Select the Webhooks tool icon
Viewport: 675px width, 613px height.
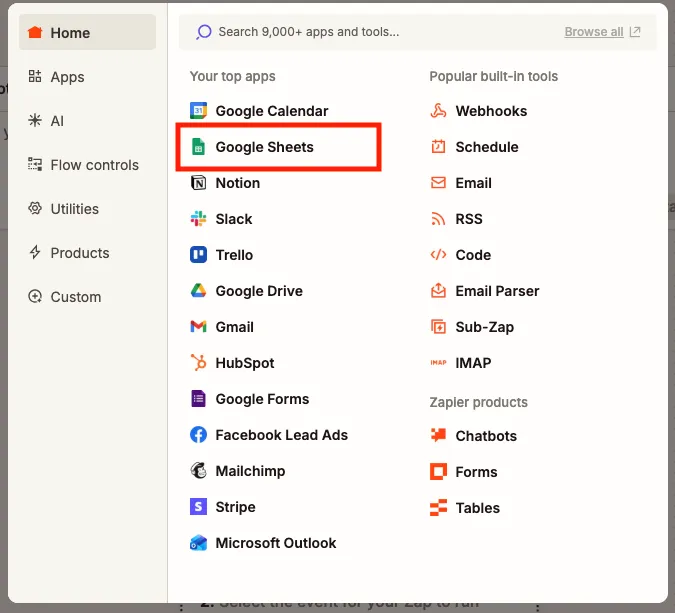[438, 111]
